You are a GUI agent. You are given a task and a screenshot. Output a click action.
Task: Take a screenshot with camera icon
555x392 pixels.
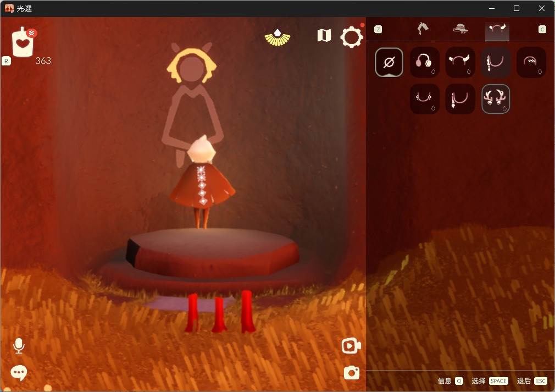click(x=352, y=373)
